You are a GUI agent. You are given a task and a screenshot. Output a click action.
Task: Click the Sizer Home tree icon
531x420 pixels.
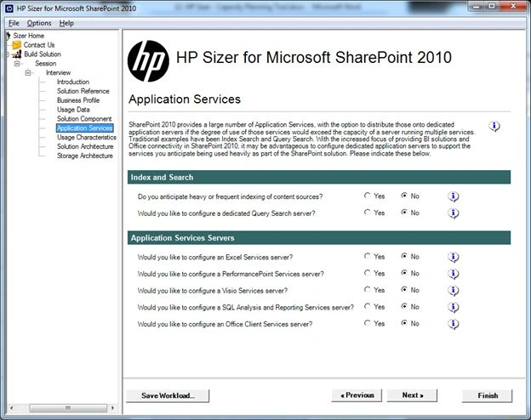(x=9, y=36)
